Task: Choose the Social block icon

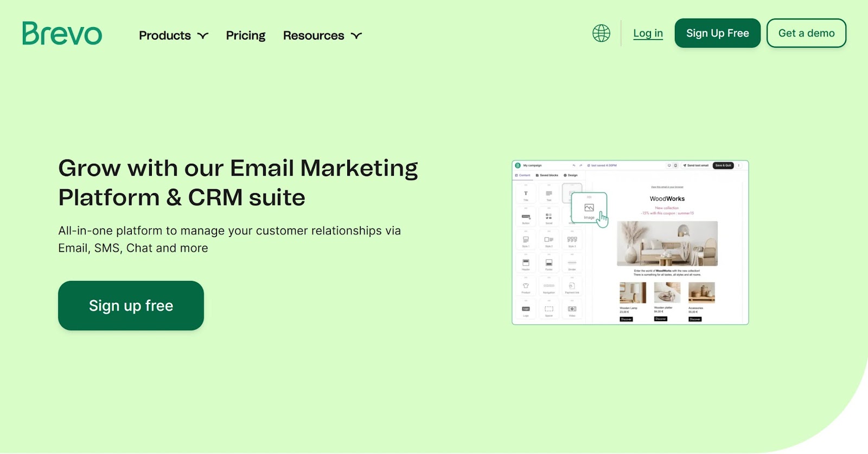Action: coord(549,217)
